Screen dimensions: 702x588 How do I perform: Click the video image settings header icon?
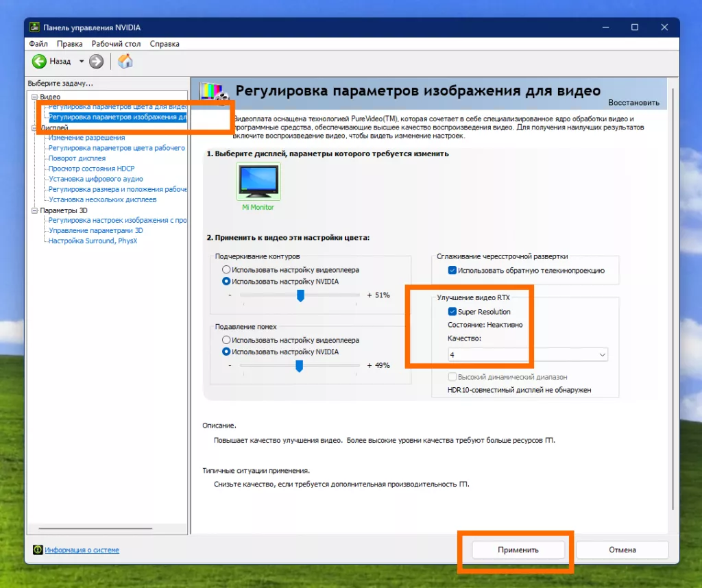(x=214, y=93)
